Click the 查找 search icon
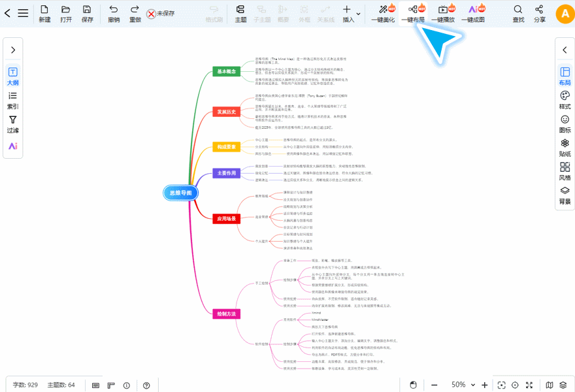The image size is (575, 392). (x=518, y=14)
